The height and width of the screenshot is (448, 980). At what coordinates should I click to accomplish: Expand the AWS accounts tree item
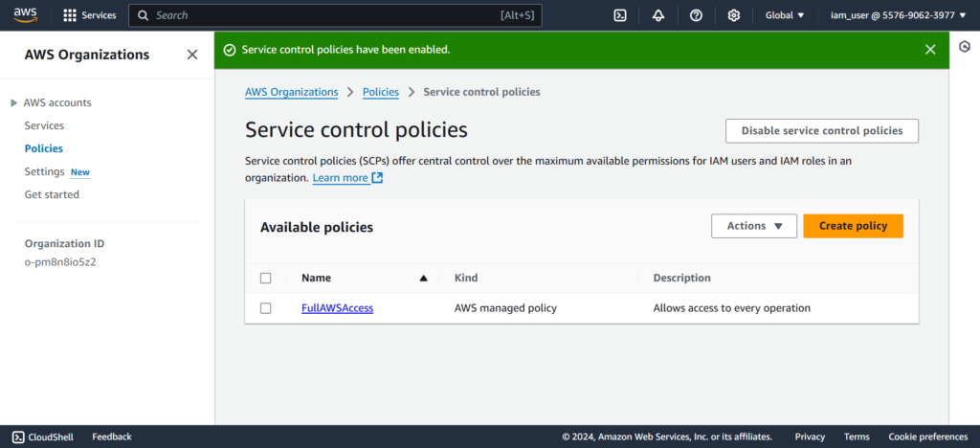pos(13,102)
